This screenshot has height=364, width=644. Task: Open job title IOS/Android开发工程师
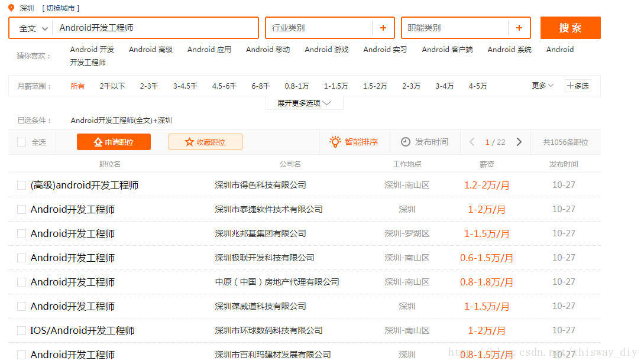pos(83,331)
